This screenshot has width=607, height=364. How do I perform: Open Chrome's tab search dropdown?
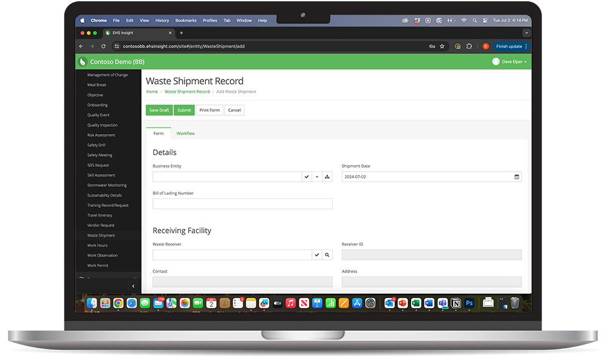point(526,33)
